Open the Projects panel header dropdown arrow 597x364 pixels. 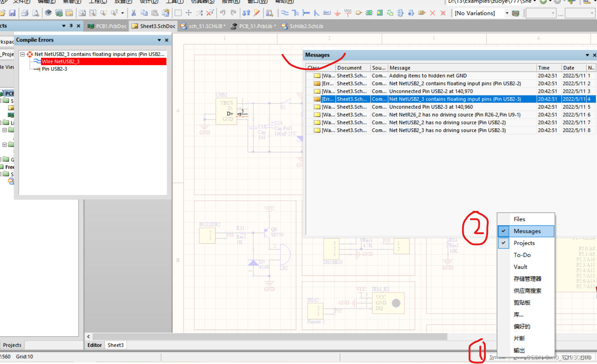pyautogui.click(x=64, y=26)
